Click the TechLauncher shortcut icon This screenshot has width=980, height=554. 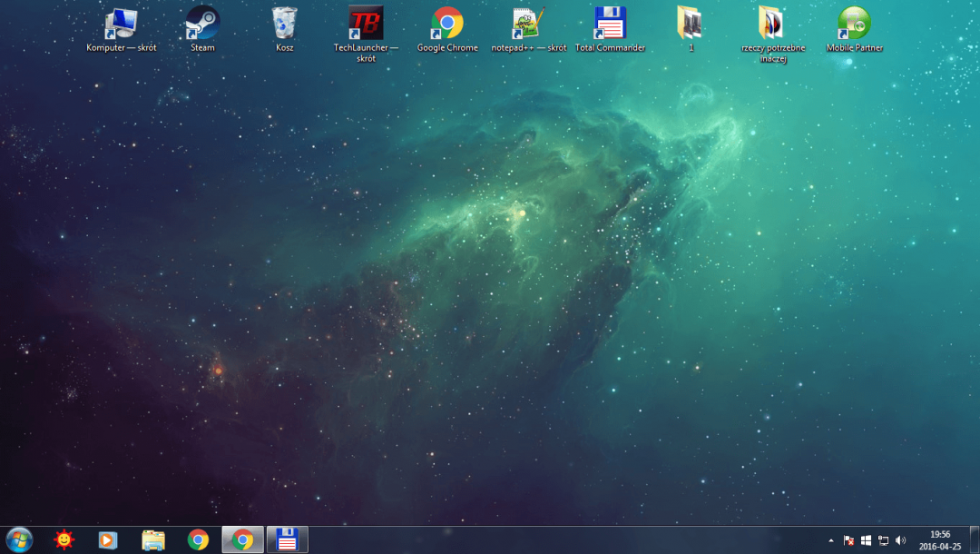(x=366, y=25)
